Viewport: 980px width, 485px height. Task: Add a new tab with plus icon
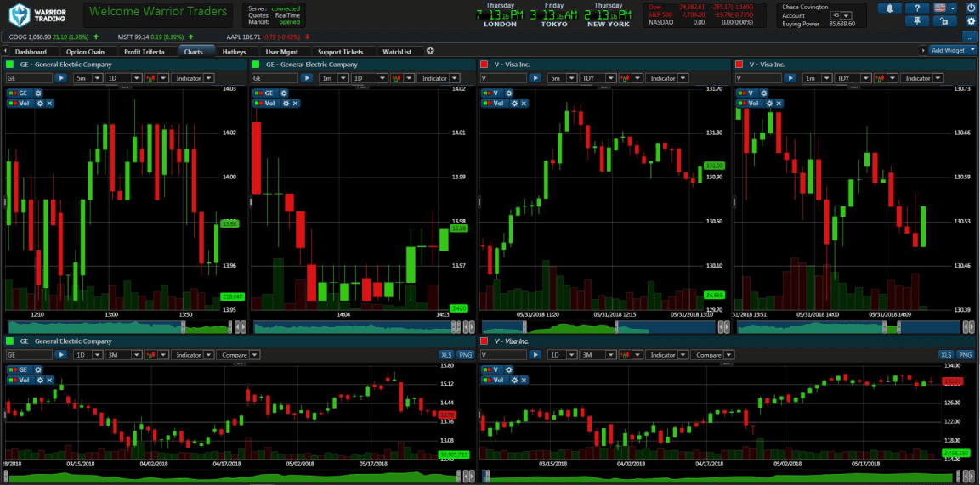click(430, 51)
